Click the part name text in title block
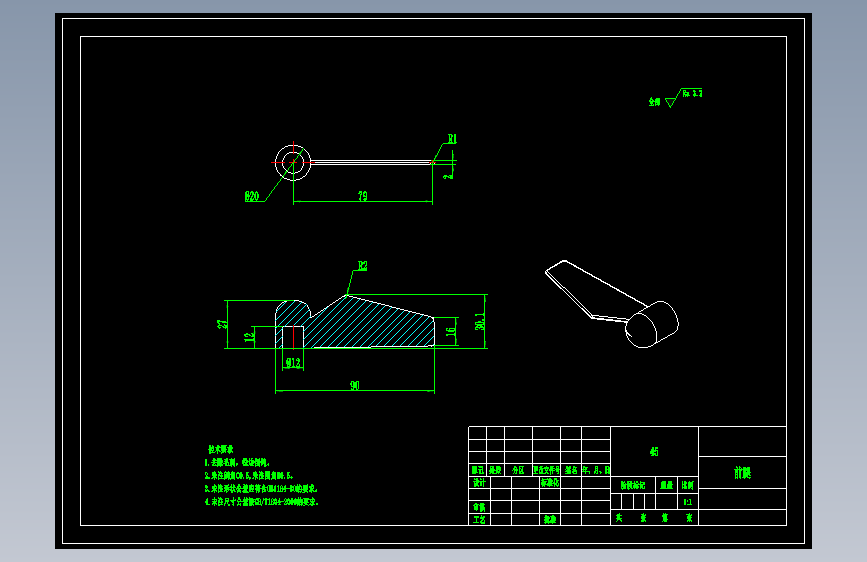This screenshot has width=867, height=562. [x=742, y=472]
